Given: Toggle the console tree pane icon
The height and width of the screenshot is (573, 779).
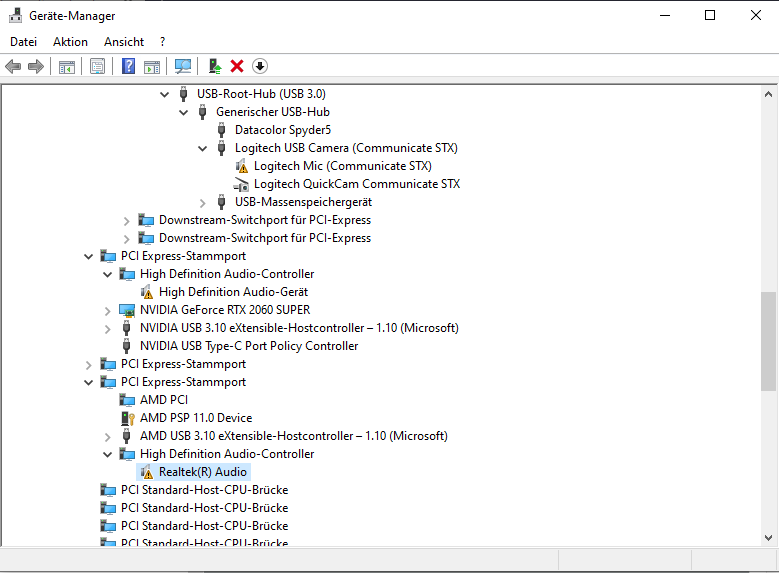Looking at the screenshot, I should (x=67, y=66).
